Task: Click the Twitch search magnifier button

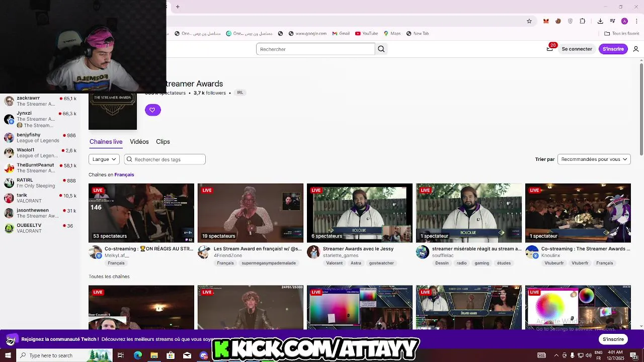Action: click(x=381, y=49)
